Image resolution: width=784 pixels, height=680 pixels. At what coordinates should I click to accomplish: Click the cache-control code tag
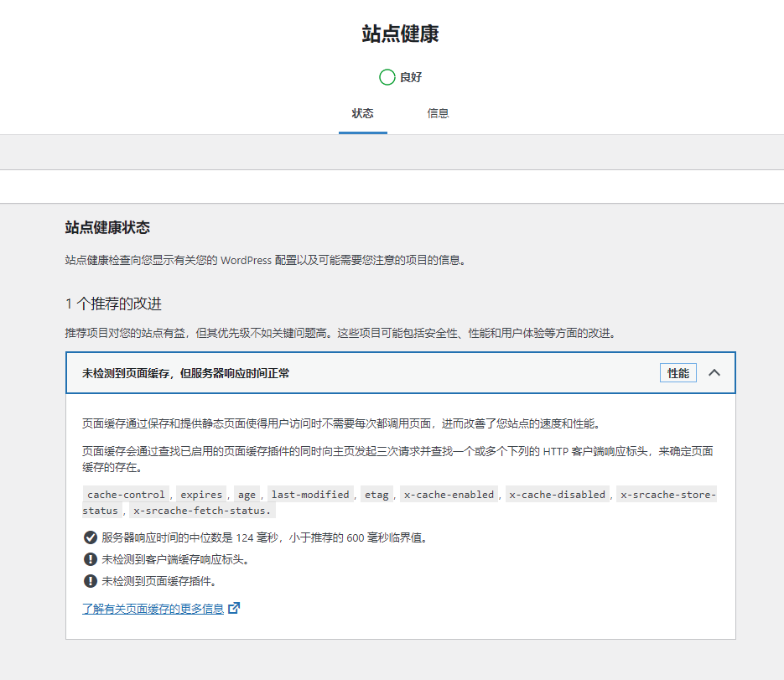(x=126, y=495)
